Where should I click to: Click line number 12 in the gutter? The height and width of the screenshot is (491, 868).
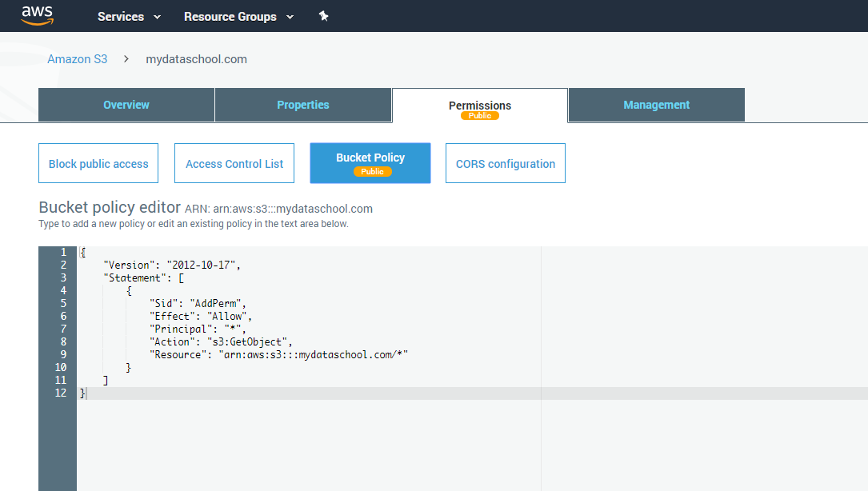(x=60, y=393)
